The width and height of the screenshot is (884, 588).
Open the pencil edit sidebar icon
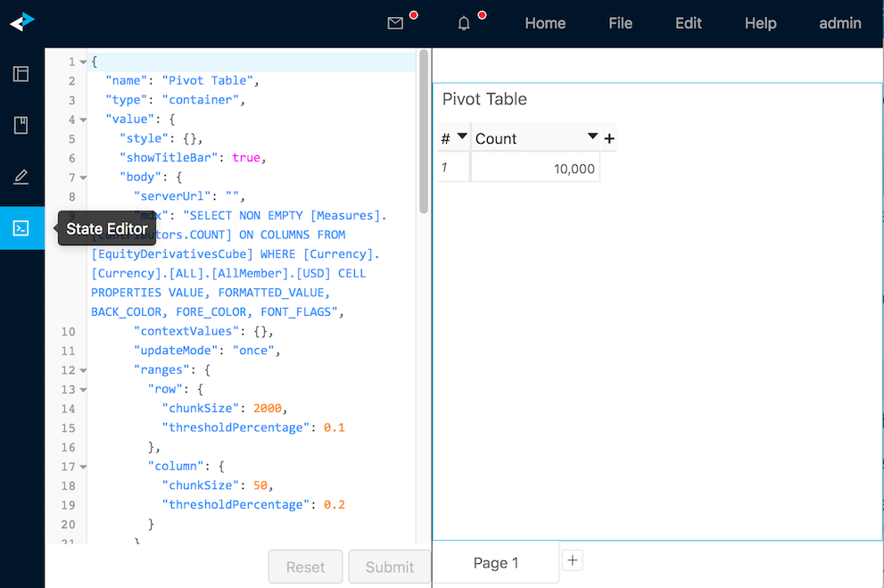coord(21,177)
